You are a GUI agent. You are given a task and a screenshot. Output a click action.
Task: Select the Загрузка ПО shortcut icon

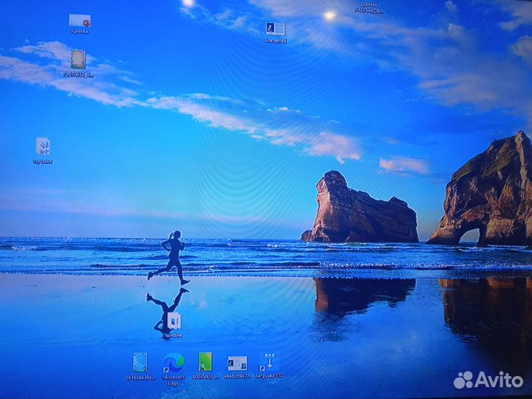click(x=269, y=361)
